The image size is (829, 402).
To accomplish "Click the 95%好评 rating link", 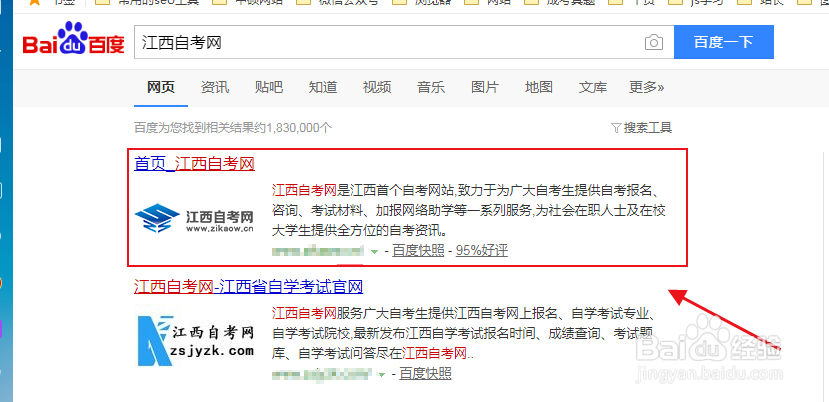I will [482, 251].
